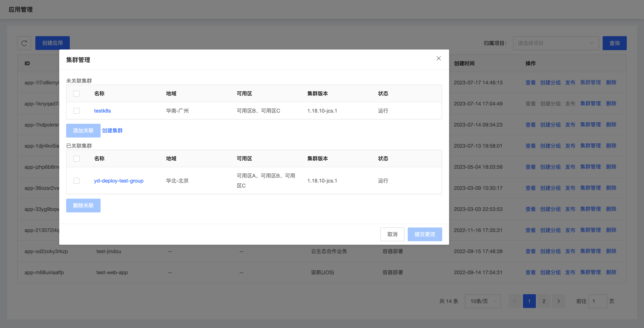Click the next page arrow
The width and height of the screenshot is (644, 328).
click(558, 301)
